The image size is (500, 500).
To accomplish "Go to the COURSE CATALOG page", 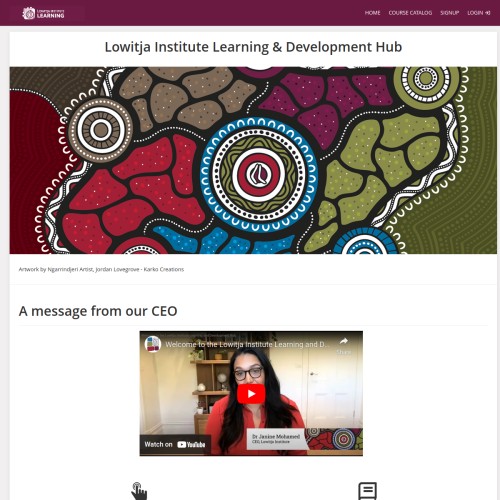I will [410, 13].
